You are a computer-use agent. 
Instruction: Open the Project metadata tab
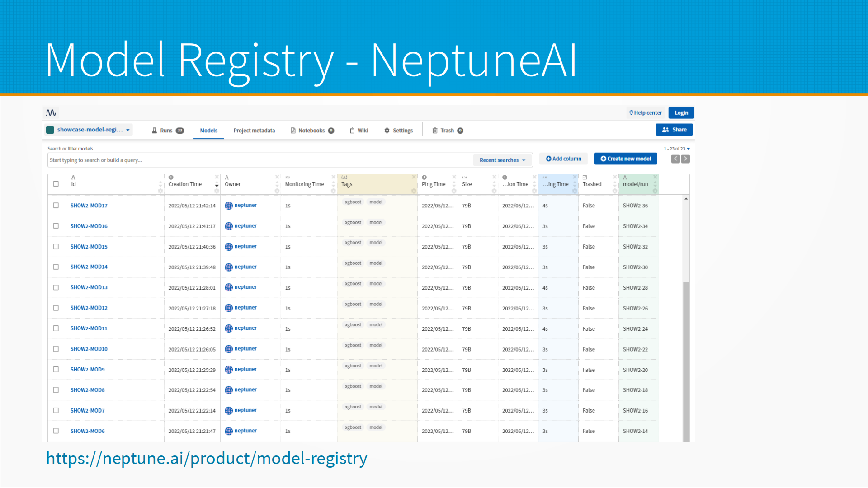[x=254, y=131]
